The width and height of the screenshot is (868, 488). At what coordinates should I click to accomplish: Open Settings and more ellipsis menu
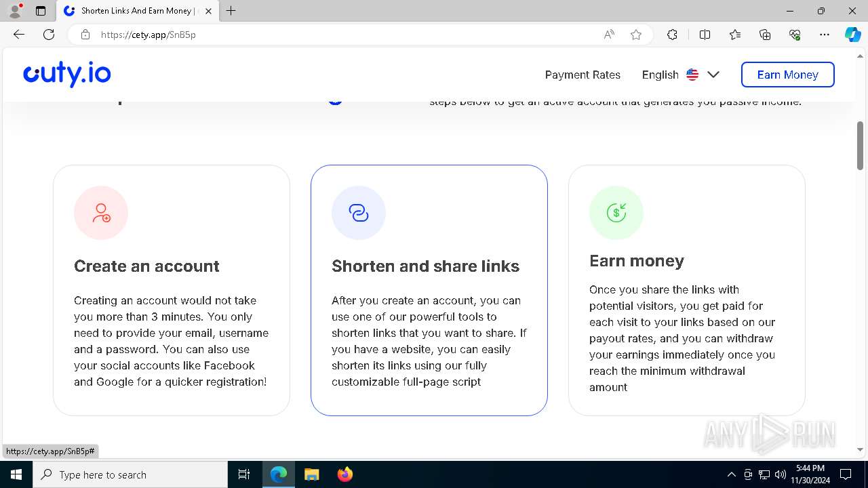[x=825, y=35]
